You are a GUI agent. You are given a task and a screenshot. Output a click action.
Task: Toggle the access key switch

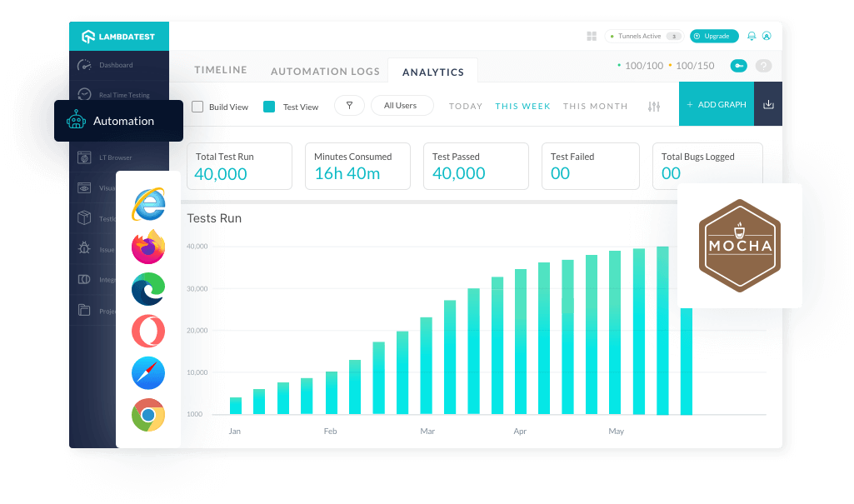pyautogui.click(x=738, y=66)
